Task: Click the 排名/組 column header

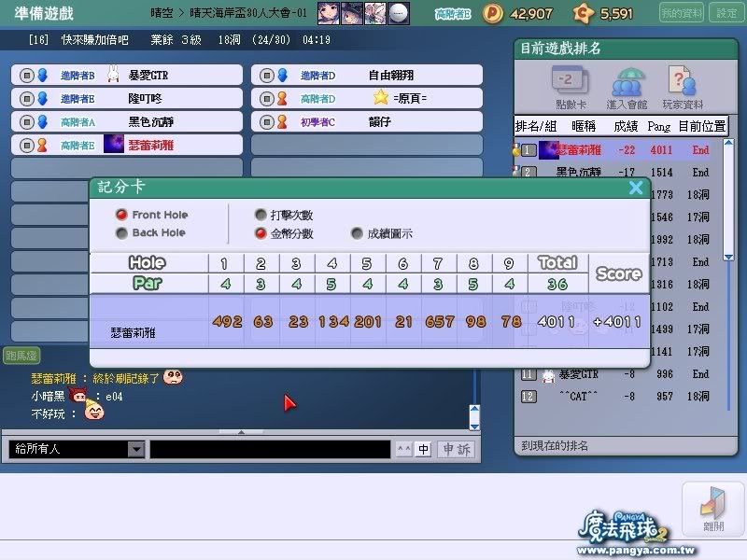Action: (536, 126)
